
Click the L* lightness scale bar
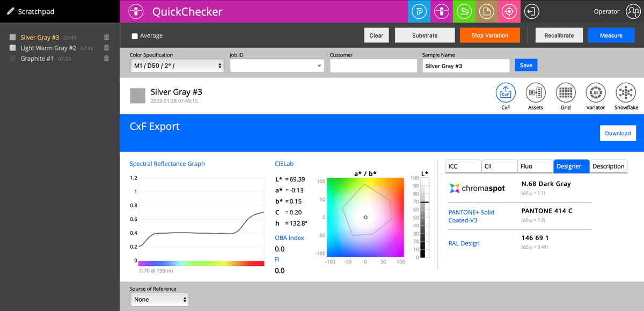tap(424, 218)
